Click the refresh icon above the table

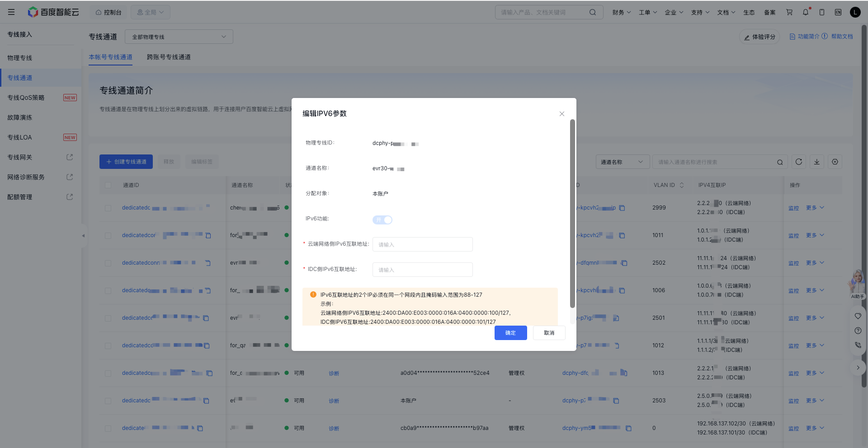click(799, 162)
